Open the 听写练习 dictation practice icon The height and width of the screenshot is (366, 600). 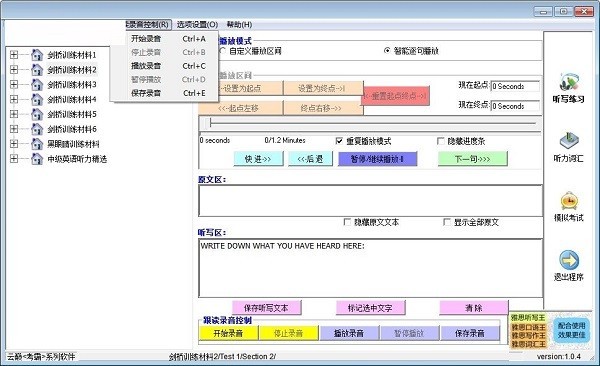[568, 81]
